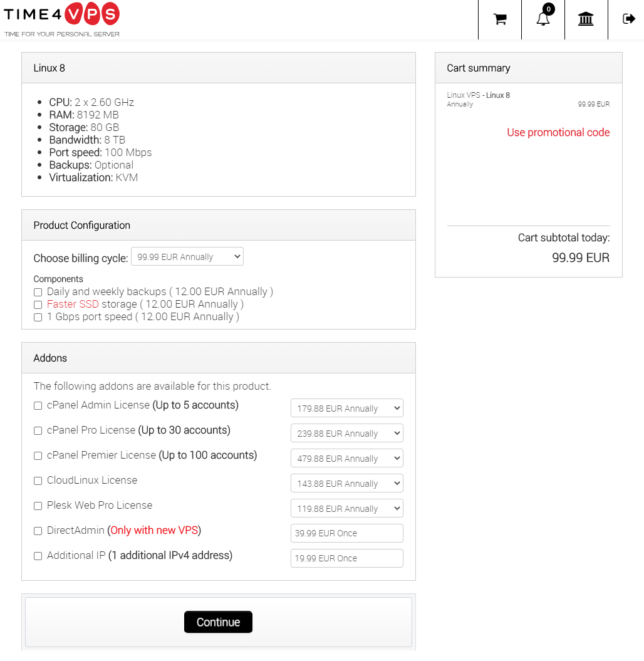Open Plesk Web Pro License price dropdown
This screenshot has width=644, height=661.
(347, 508)
